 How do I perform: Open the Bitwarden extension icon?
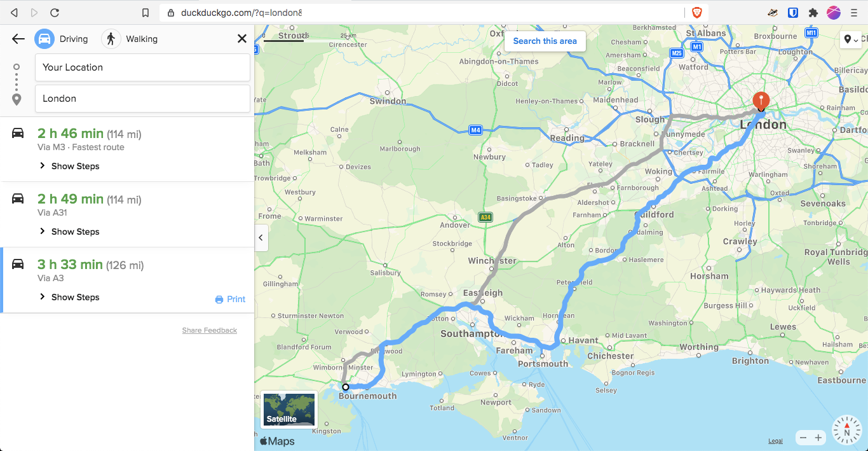tap(793, 12)
